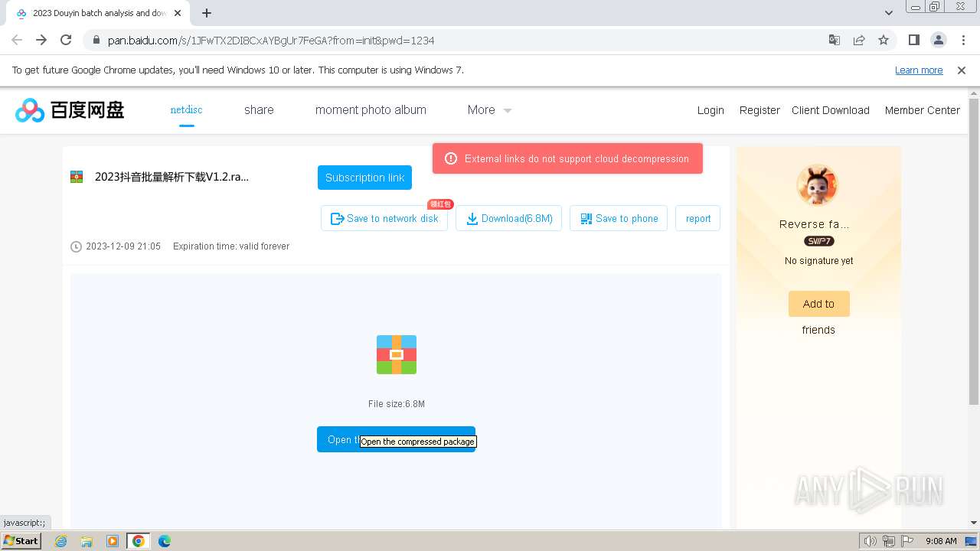Click the share time 2023-12-09 21:05
Viewport: 980px width, 551px height.
click(123, 246)
